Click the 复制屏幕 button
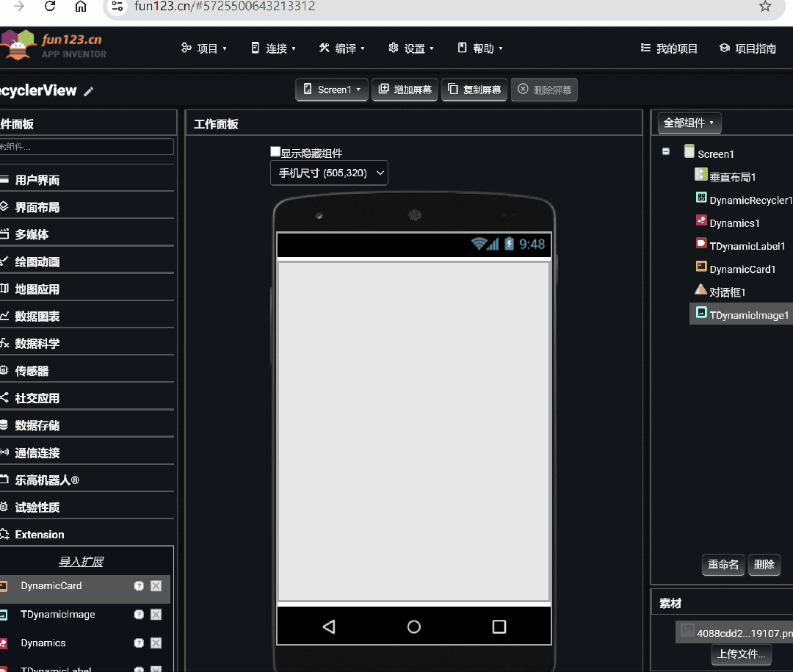 point(474,90)
